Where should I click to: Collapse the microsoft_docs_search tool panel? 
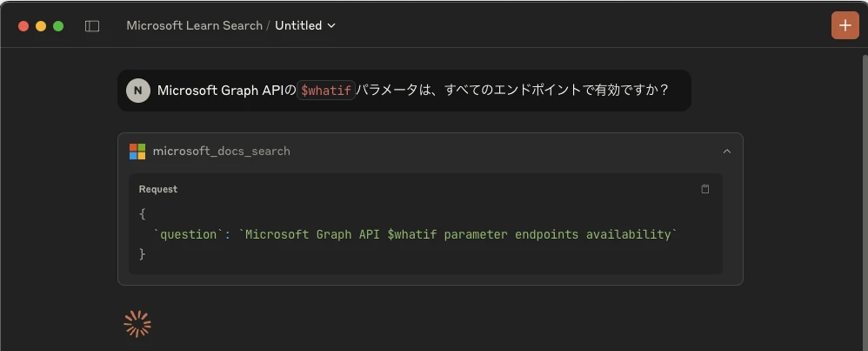(727, 152)
